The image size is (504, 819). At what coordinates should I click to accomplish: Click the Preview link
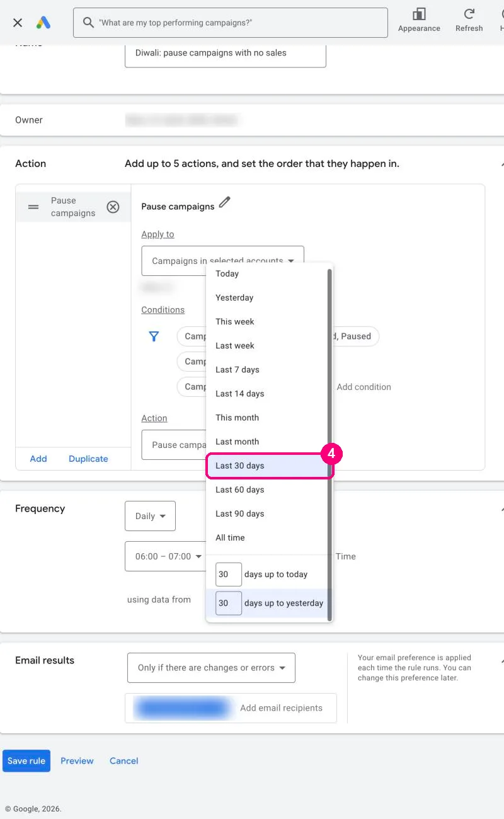(77, 761)
